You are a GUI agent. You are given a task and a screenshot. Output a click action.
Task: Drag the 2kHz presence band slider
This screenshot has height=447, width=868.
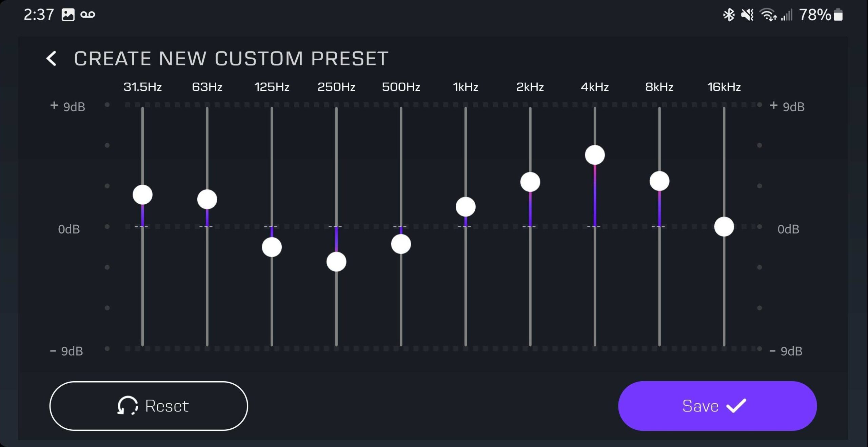[530, 181]
